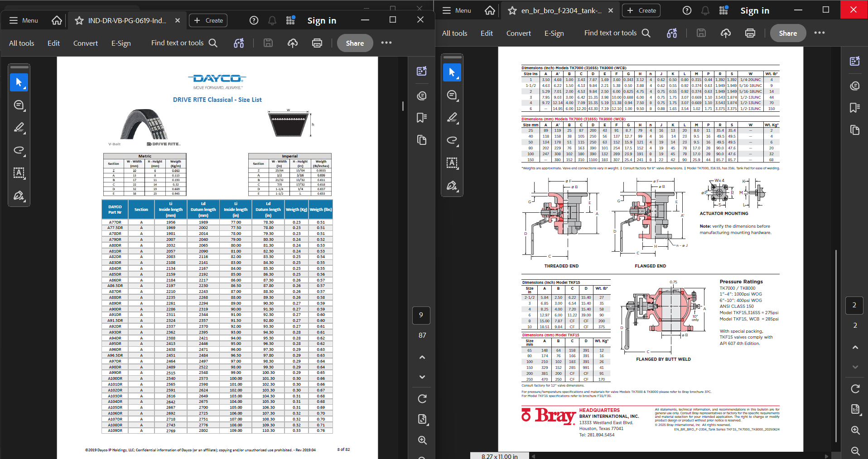The width and height of the screenshot is (868, 459).
Task: Go Home in left Acrobat window
Action: click(57, 20)
